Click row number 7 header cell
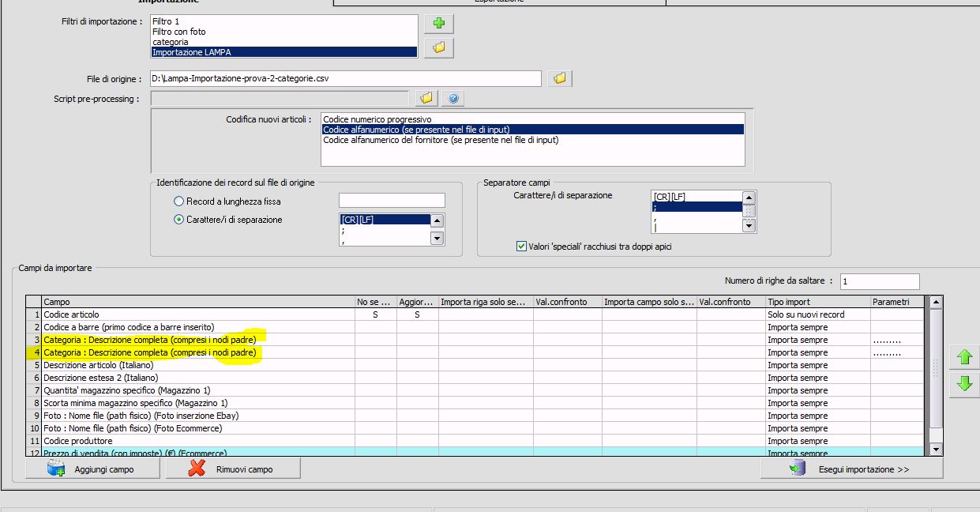Screen dimensions: 980x512 pos(34,390)
